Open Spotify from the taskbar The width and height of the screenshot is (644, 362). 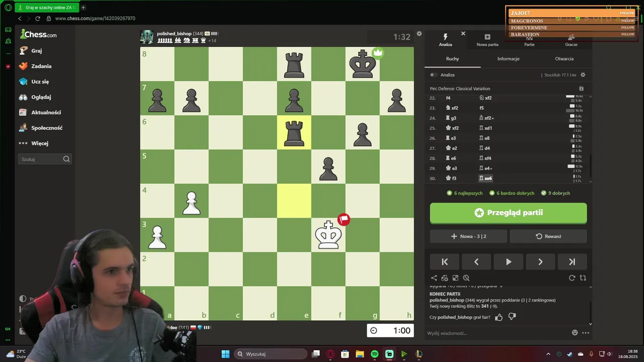374,354
